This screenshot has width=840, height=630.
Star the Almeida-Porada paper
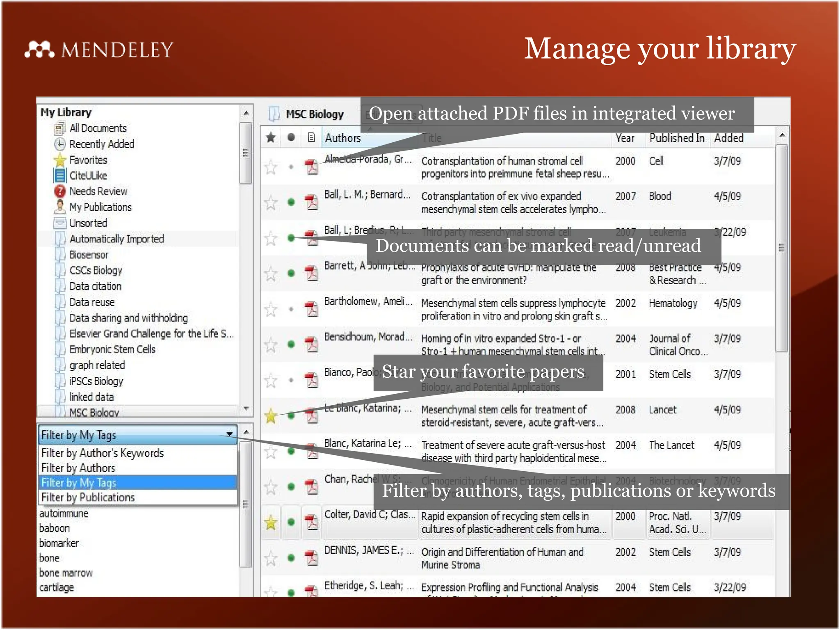click(271, 167)
